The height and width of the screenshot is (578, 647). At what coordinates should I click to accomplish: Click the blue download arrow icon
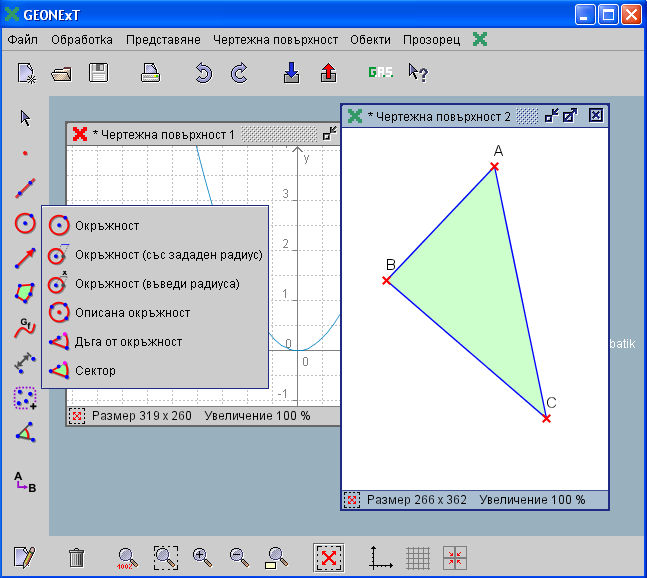pyautogui.click(x=291, y=73)
